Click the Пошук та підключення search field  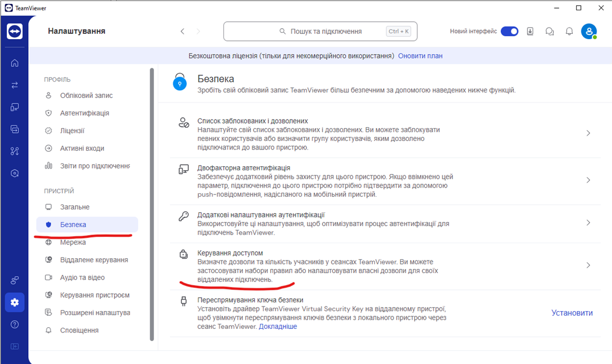(320, 32)
